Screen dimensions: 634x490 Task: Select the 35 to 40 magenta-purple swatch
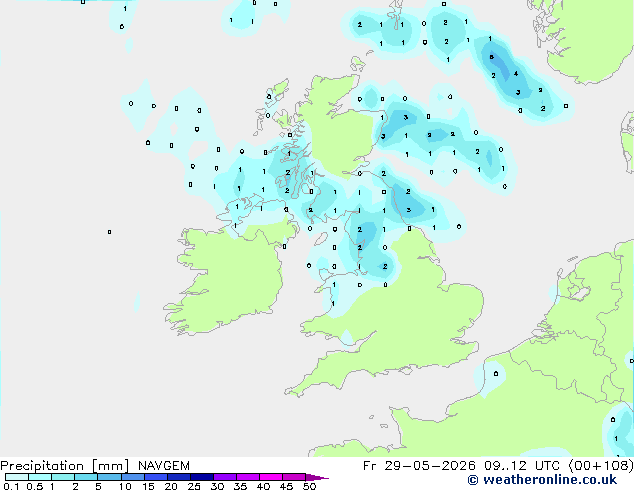[x=248, y=477]
